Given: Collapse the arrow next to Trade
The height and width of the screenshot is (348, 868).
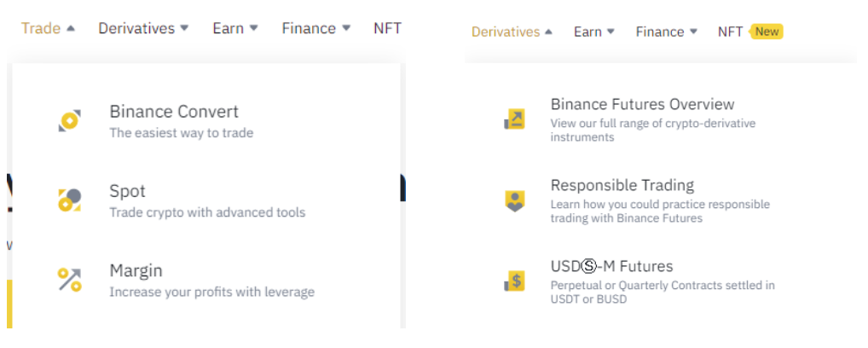Looking at the screenshot, I should click(71, 28).
